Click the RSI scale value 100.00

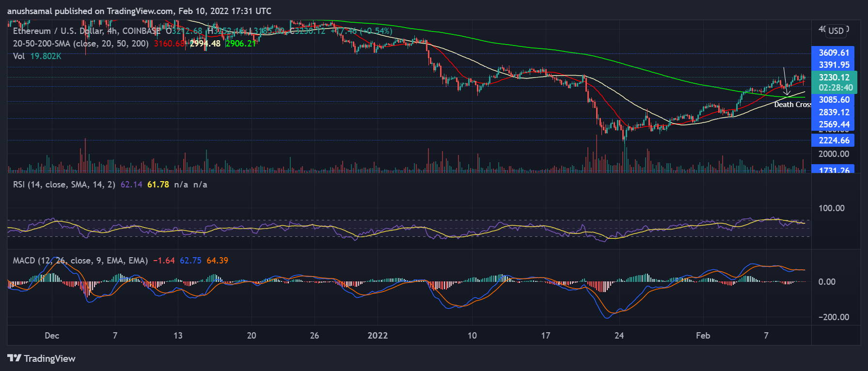[832, 208]
